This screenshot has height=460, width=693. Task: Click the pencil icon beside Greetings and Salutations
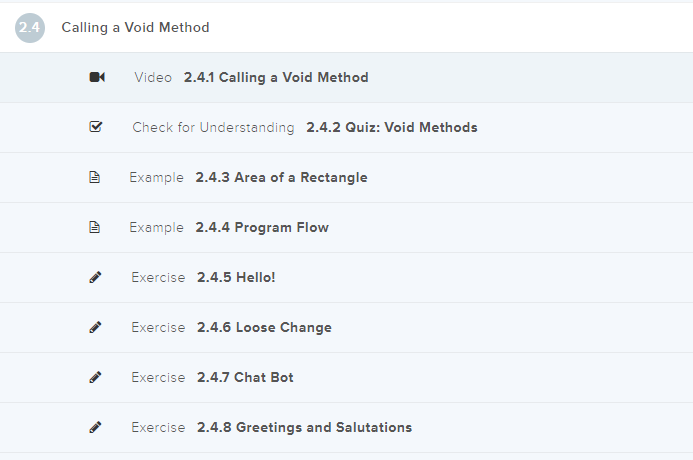[95, 427]
